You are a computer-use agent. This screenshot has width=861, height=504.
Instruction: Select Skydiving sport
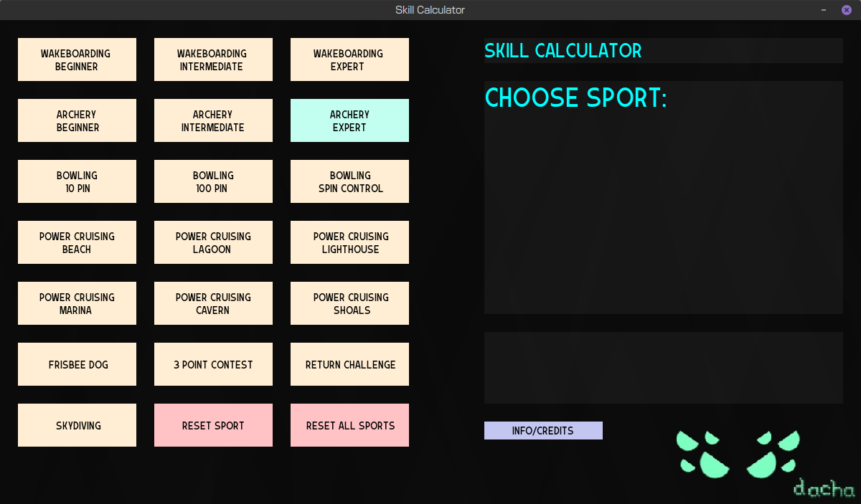(77, 425)
